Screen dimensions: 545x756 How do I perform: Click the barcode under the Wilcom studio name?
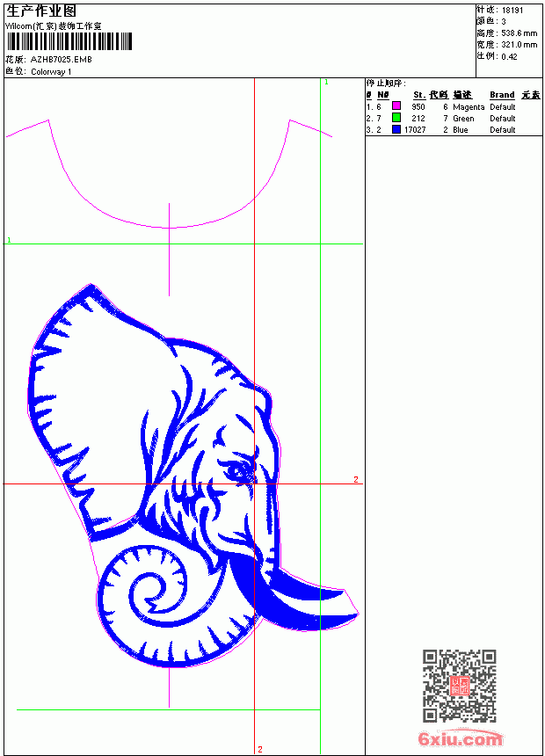point(69,41)
